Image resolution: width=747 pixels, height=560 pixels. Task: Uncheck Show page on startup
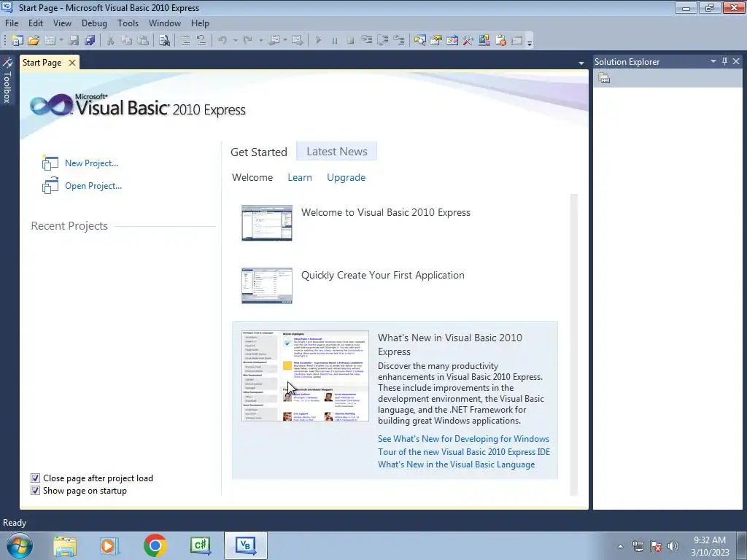click(x=35, y=490)
